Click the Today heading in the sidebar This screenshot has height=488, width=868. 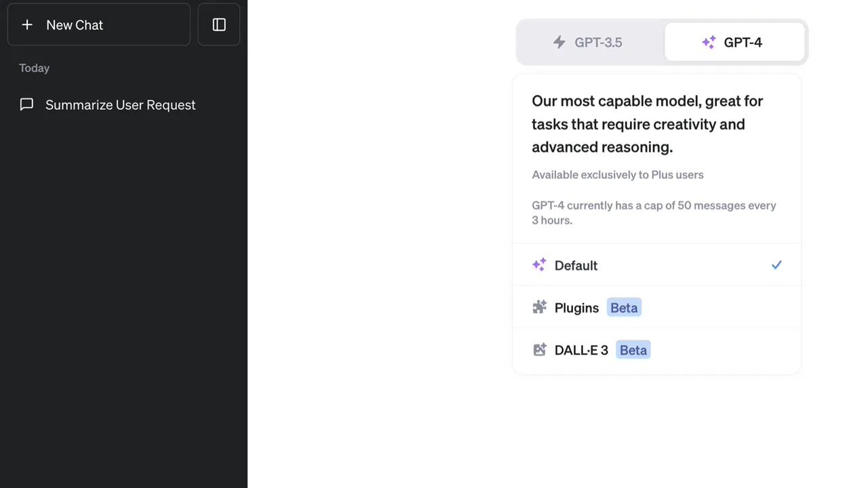(34, 68)
